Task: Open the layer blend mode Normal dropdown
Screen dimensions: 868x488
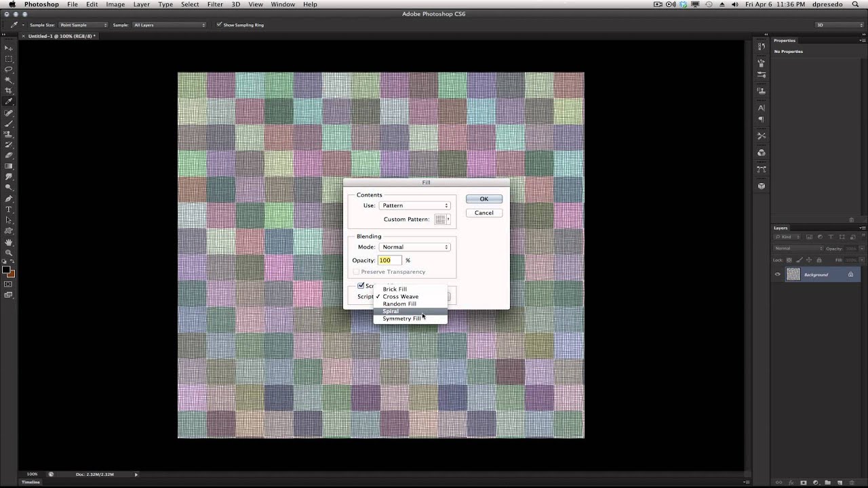Action: point(798,249)
